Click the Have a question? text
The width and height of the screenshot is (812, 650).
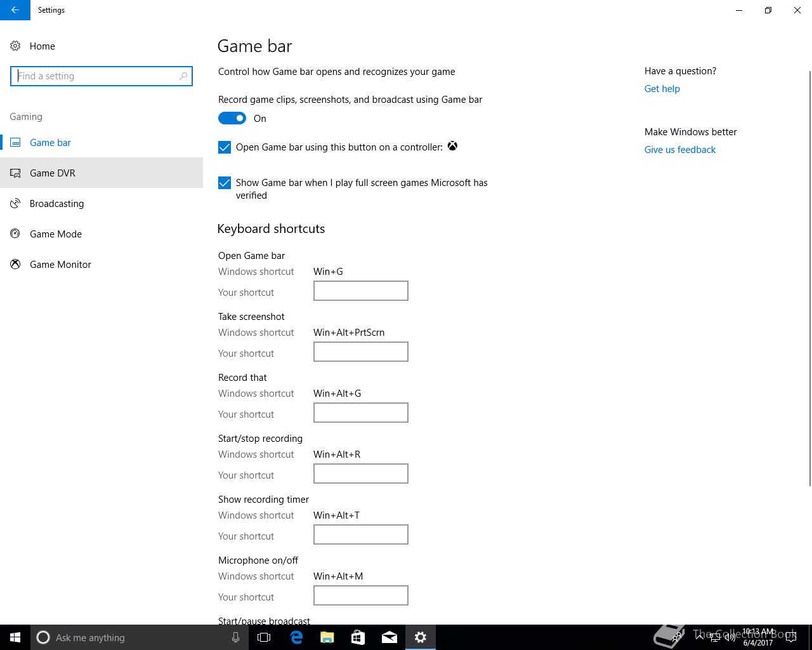pos(680,71)
